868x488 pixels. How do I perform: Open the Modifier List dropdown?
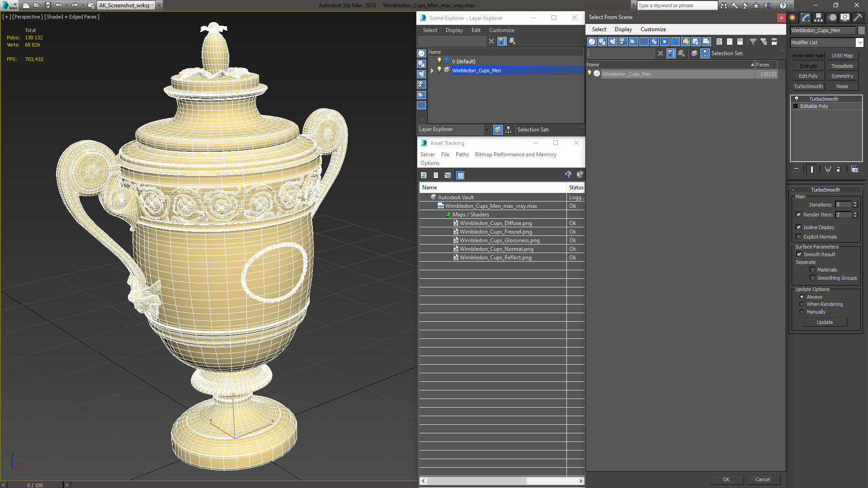coord(859,42)
